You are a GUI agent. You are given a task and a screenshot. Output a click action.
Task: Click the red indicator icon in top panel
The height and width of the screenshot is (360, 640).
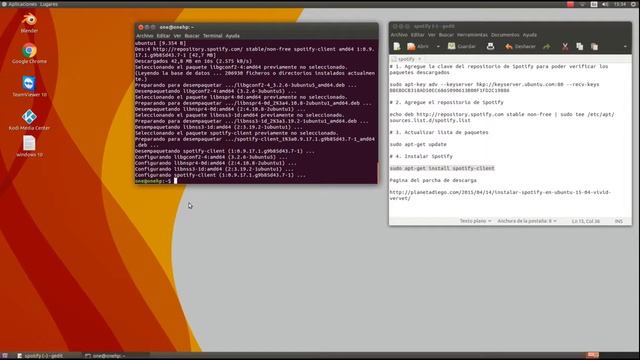(570, 4)
